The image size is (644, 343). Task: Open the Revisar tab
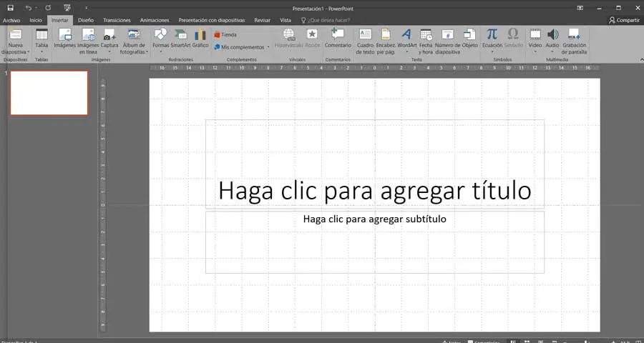coord(262,20)
